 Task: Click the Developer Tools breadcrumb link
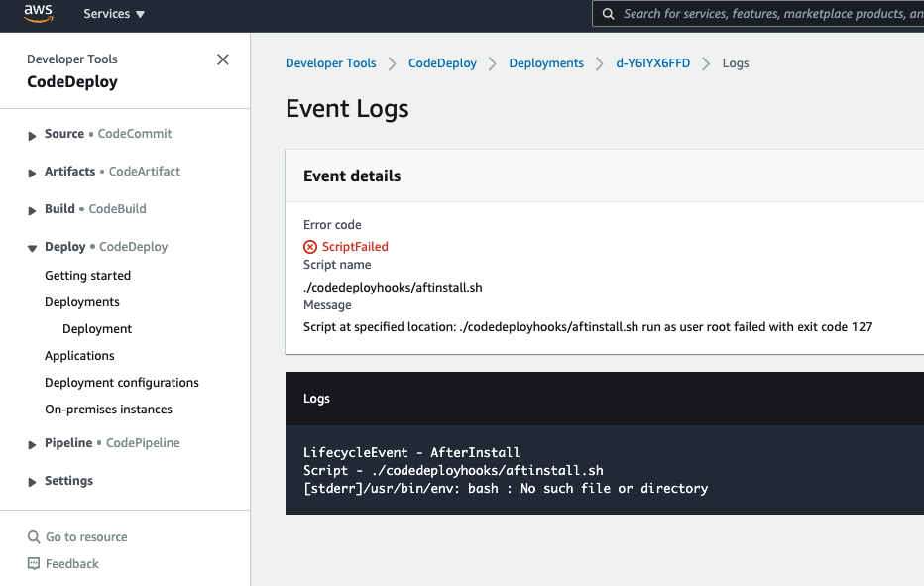[330, 63]
